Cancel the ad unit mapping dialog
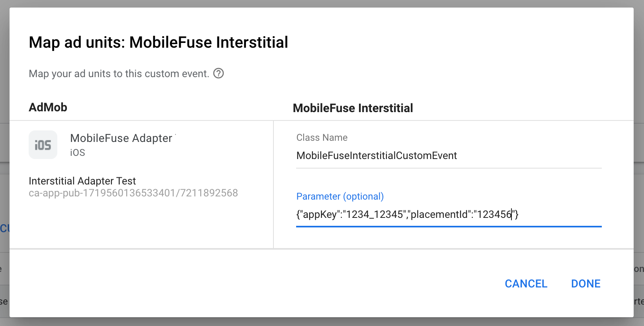644x326 pixels. coord(526,283)
